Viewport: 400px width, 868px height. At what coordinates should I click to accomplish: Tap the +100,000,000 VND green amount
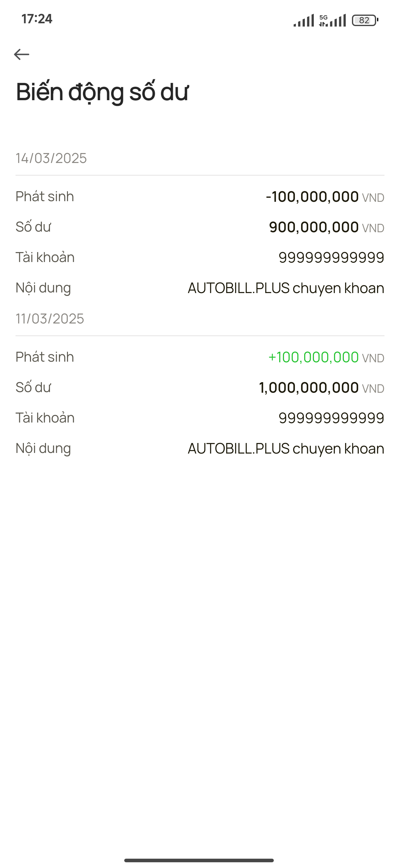point(326,357)
